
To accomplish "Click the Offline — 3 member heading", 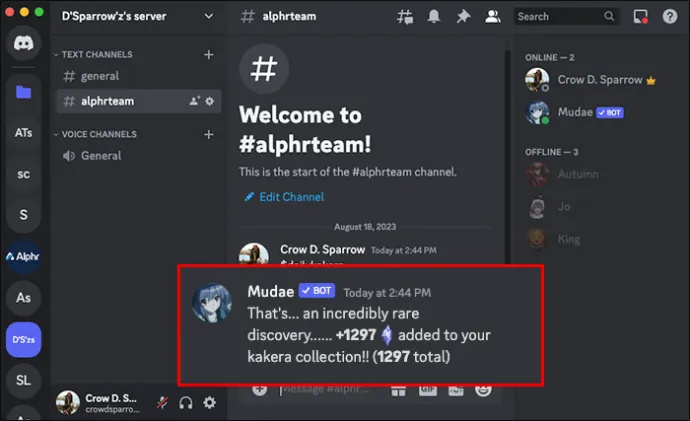I will (551, 152).
